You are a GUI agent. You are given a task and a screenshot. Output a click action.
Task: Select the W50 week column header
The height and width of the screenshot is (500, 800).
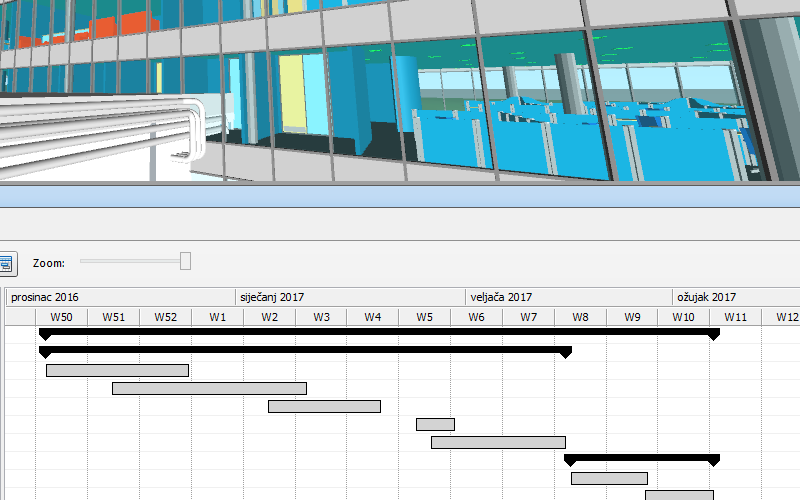click(x=61, y=317)
